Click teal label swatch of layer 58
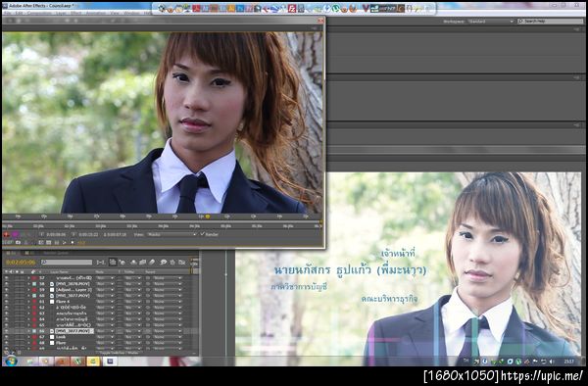This screenshot has width=588, height=386. coord(34,284)
